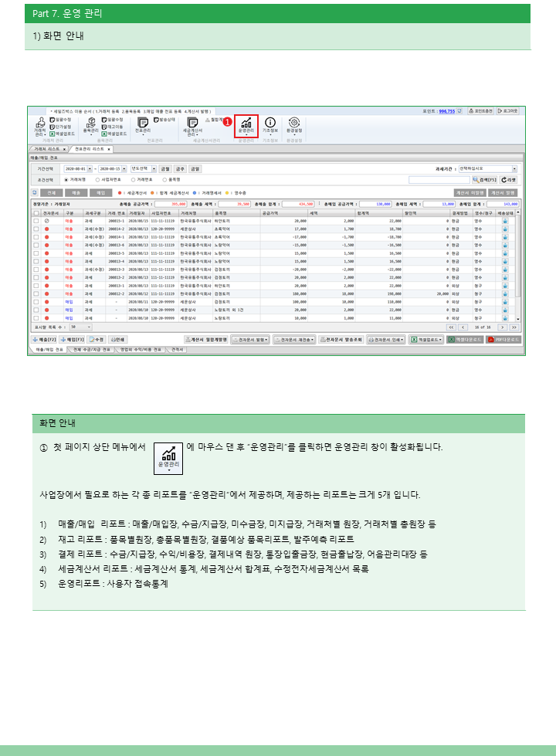Open 거래처 관리 icon menu
Image resolution: width=556 pixels, height=756 pixels.
click(40, 127)
